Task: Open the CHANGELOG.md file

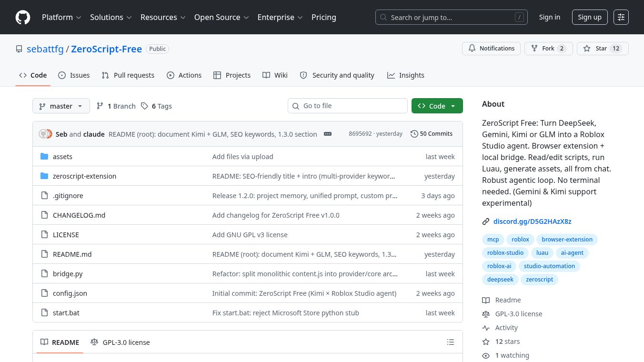Action: coord(79,215)
